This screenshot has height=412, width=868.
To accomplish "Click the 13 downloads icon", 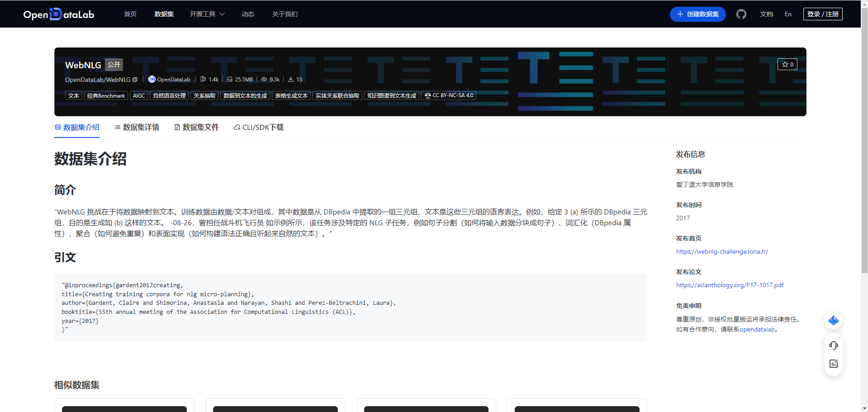I will click(291, 79).
